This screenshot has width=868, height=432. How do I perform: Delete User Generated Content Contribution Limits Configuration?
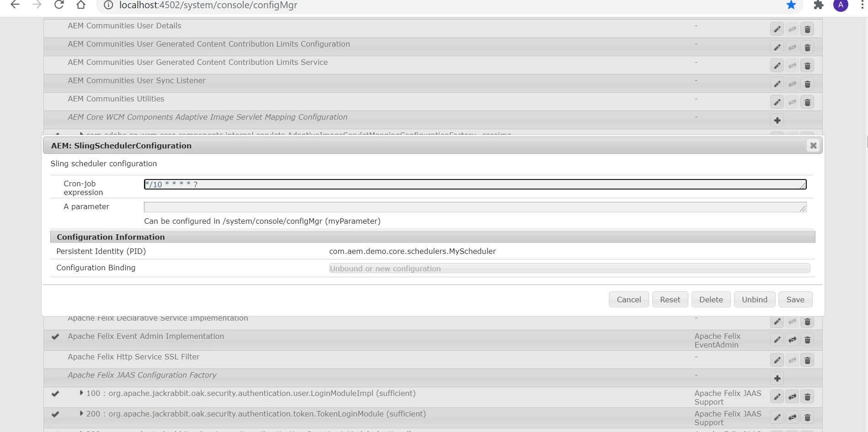807,47
